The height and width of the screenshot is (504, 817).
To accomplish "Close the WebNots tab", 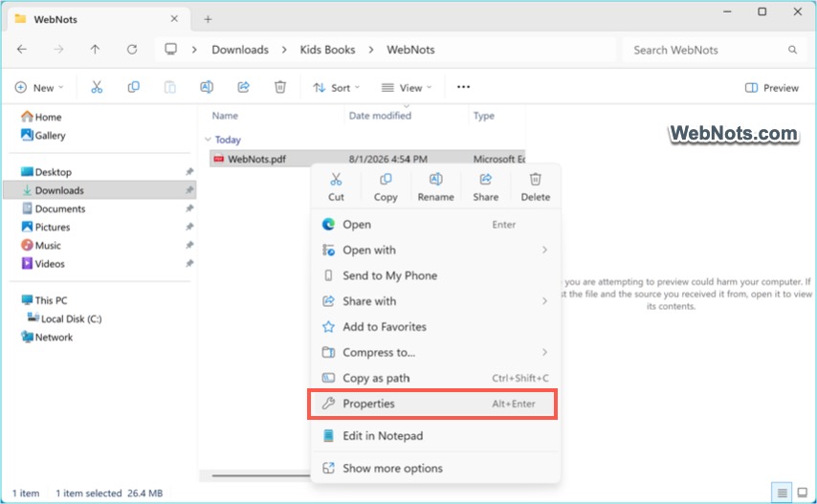I will (174, 19).
